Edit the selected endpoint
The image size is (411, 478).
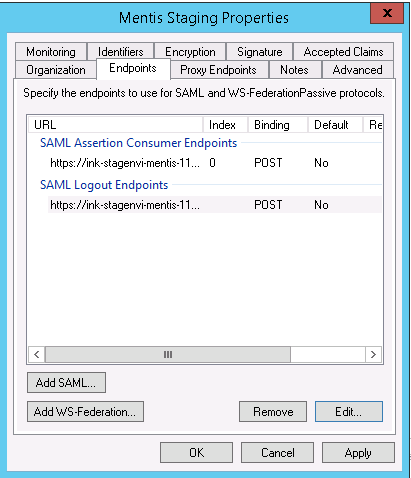[349, 412]
